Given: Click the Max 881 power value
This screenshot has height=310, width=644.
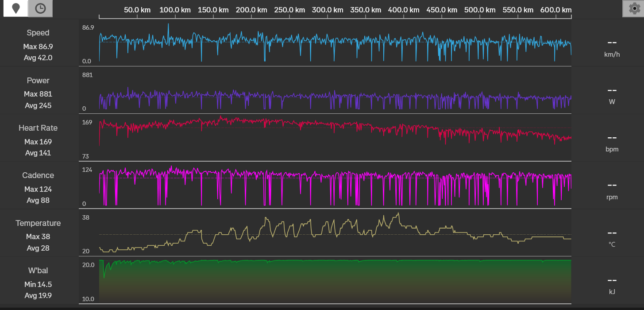Looking at the screenshot, I should coord(38,94).
